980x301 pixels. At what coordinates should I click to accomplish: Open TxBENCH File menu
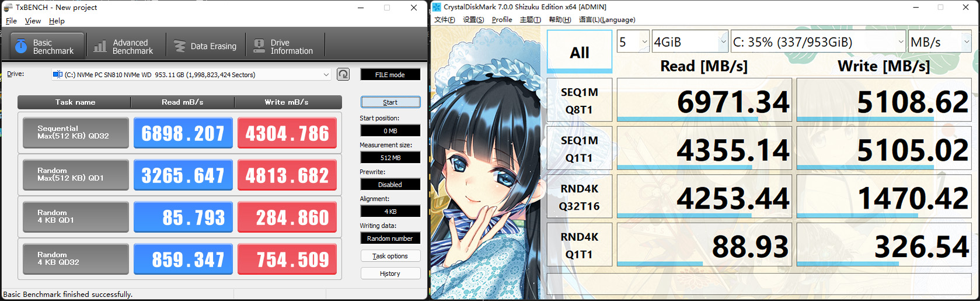11,20
